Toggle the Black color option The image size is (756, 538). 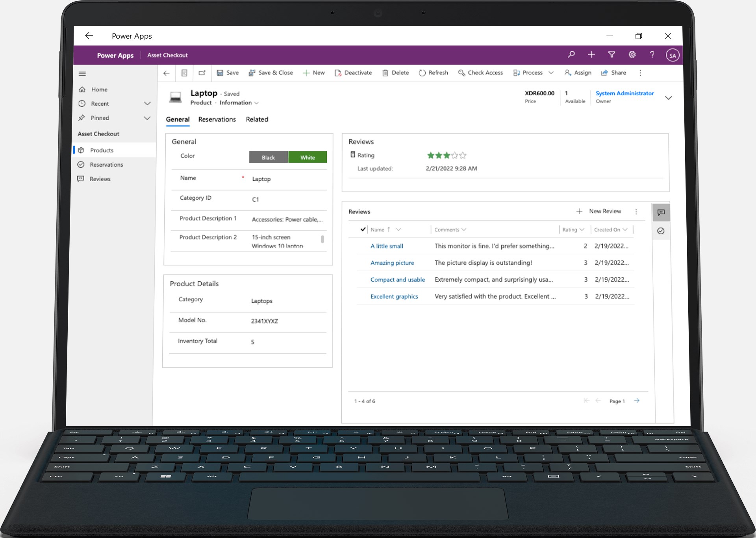[268, 157]
